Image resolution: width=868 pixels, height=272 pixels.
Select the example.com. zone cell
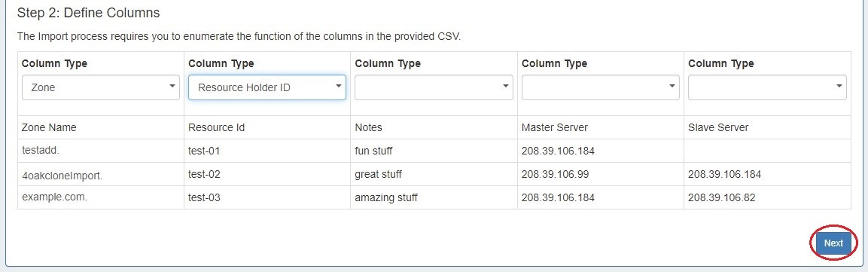pos(101,197)
